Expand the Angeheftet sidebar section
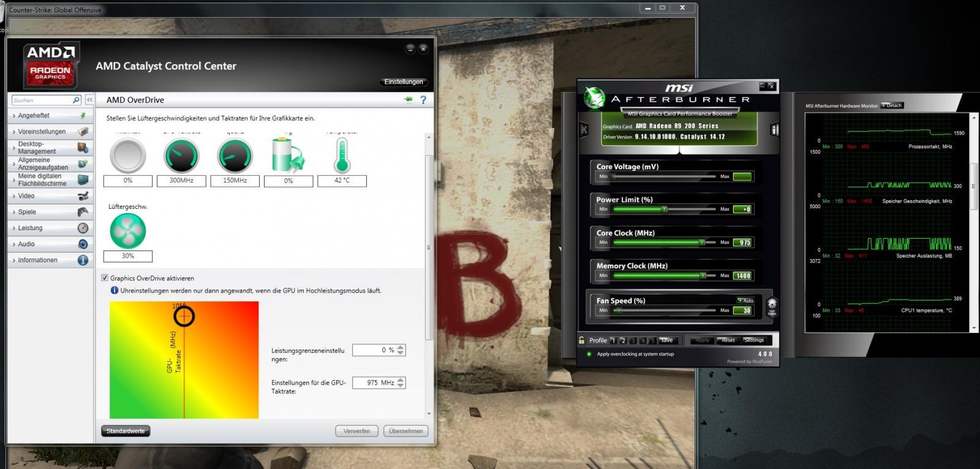Image resolution: width=980 pixels, height=469 pixels. click(x=51, y=116)
